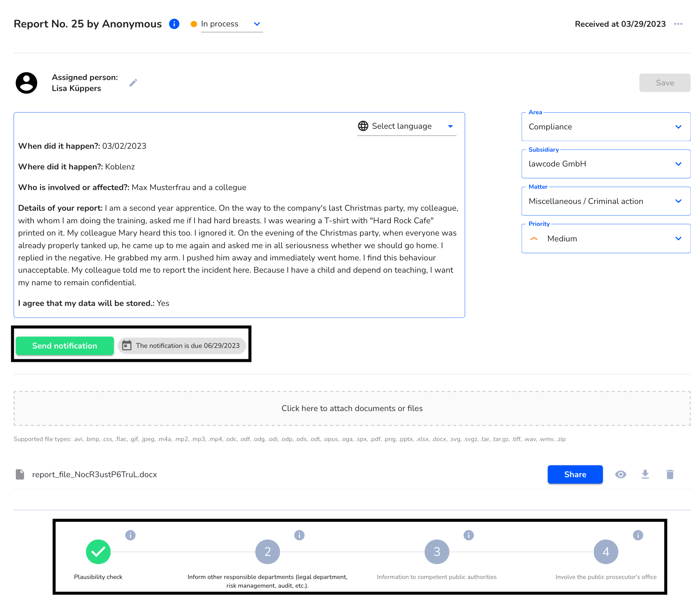Click the calendar icon next to notification due date
The height and width of the screenshot is (598, 700).
tap(126, 345)
